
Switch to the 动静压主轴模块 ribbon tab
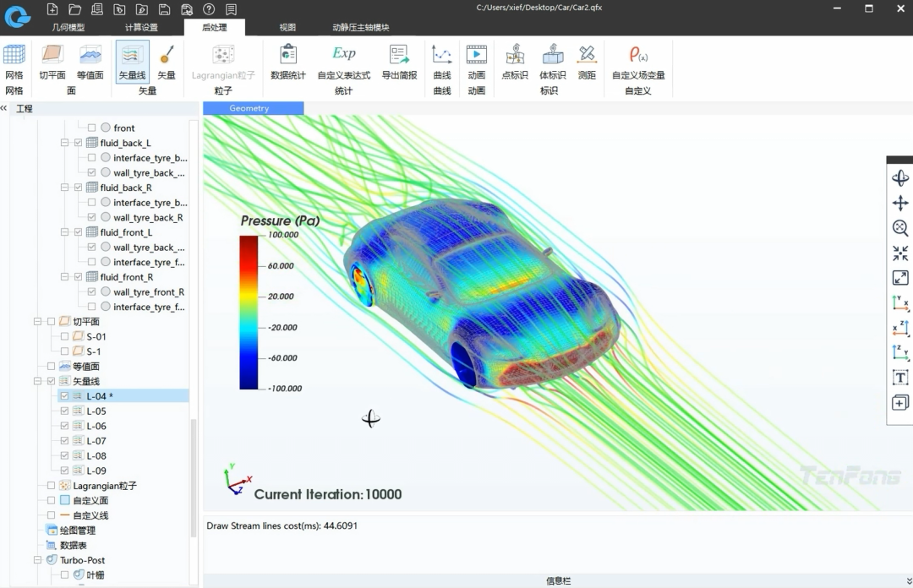tap(361, 27)
